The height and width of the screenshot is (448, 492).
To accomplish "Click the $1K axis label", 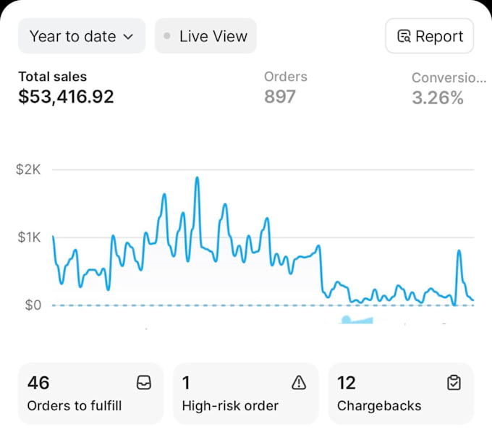I will [x=29, y=237].
